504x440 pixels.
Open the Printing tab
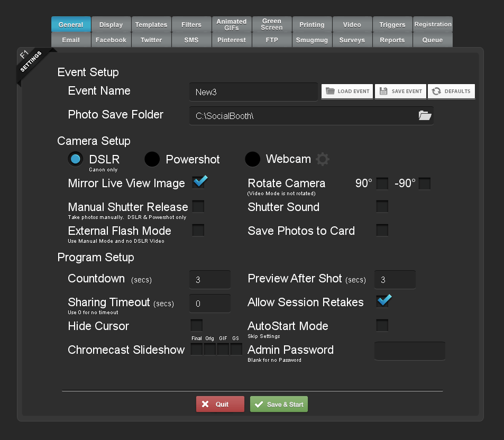pos(312,24)
